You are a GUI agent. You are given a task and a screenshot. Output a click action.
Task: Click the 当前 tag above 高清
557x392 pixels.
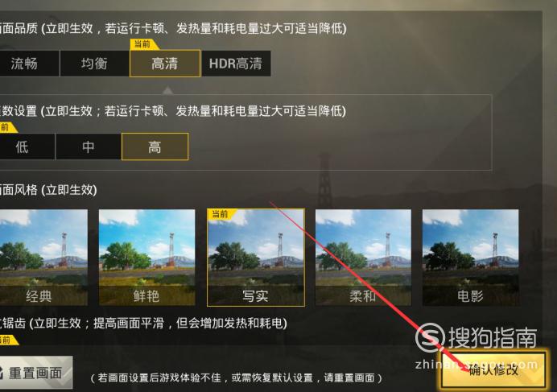tap(143, 44)
